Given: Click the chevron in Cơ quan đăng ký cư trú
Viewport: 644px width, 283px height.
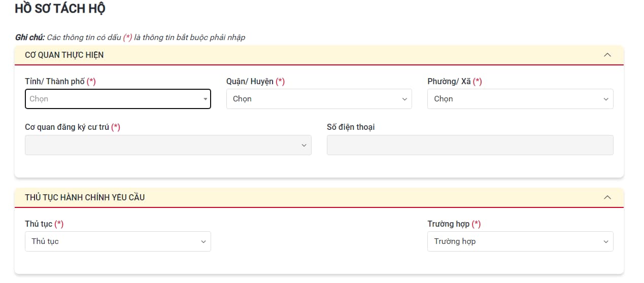Looking at the screenshot, I should pyautogui.click(x=304, y=146).
